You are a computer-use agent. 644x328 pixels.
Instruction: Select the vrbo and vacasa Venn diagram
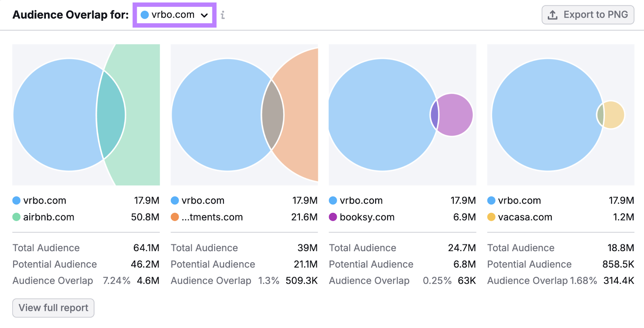[561, 115]
